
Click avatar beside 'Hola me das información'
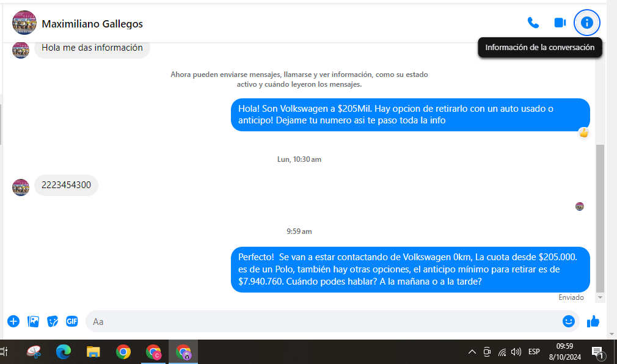21,50
